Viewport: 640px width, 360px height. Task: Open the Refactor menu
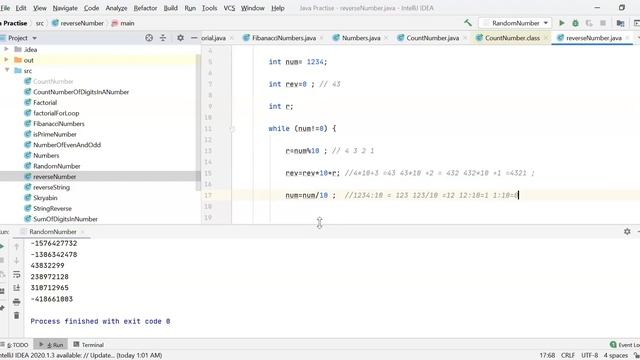145,8
